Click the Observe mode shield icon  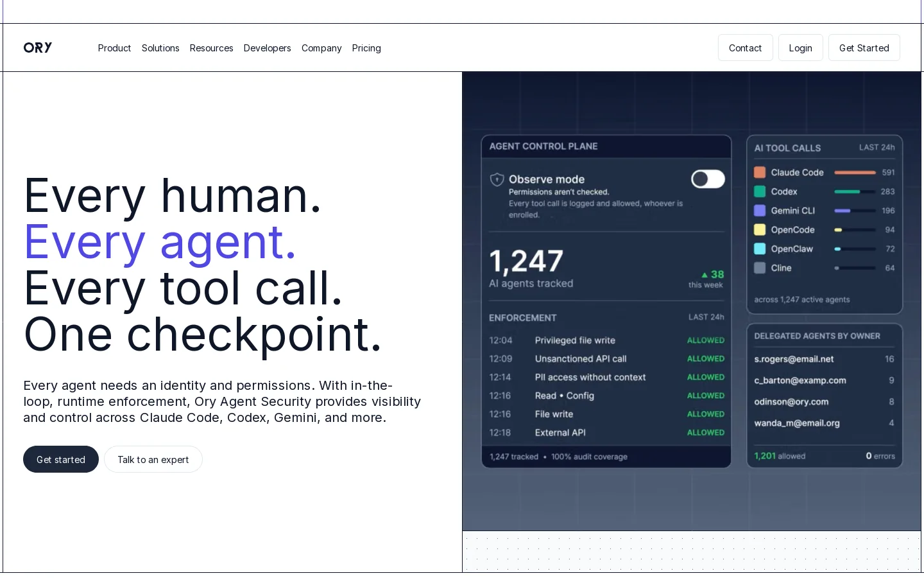(x=497, y=179)
